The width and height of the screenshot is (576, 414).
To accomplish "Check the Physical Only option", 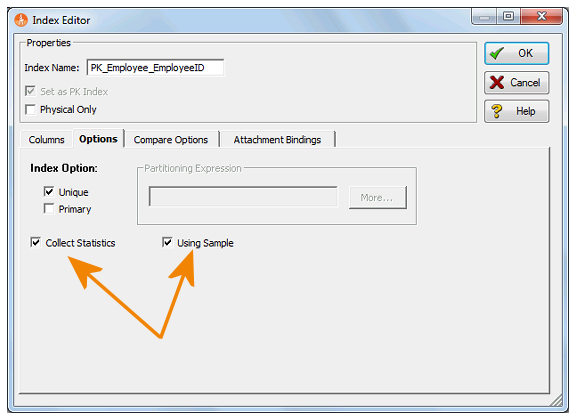I will 30,109.
